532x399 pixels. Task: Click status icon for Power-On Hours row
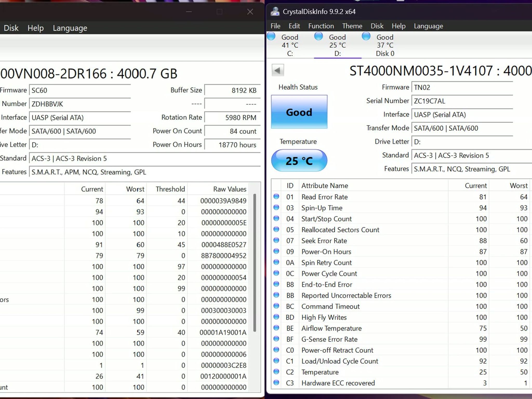(276, 251)
